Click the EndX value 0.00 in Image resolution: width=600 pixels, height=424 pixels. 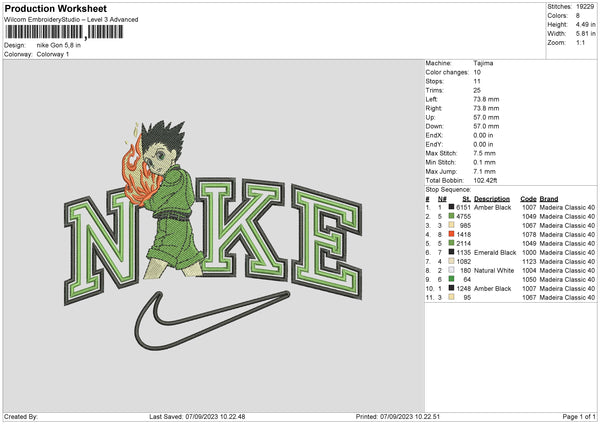click(x=483, y=135)
